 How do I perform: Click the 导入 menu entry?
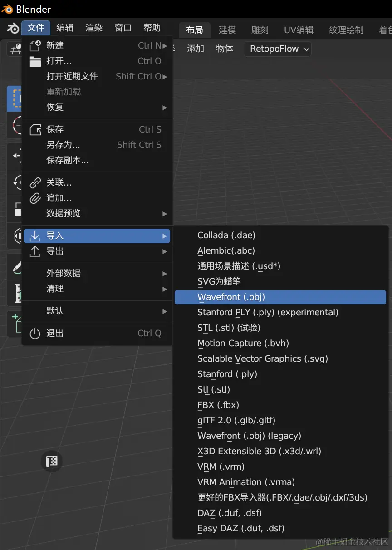click(x=97, y=236)
